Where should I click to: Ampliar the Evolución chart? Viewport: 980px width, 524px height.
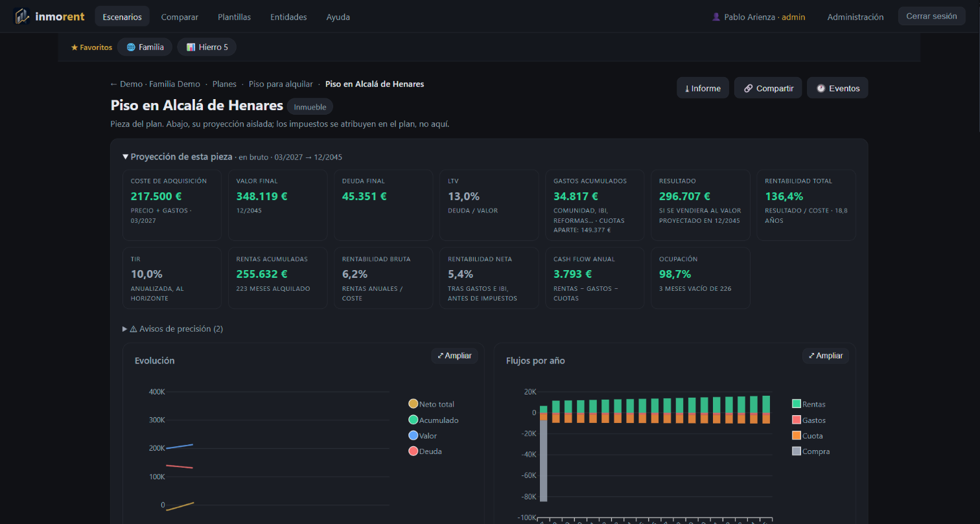click(x=454, y=356)
